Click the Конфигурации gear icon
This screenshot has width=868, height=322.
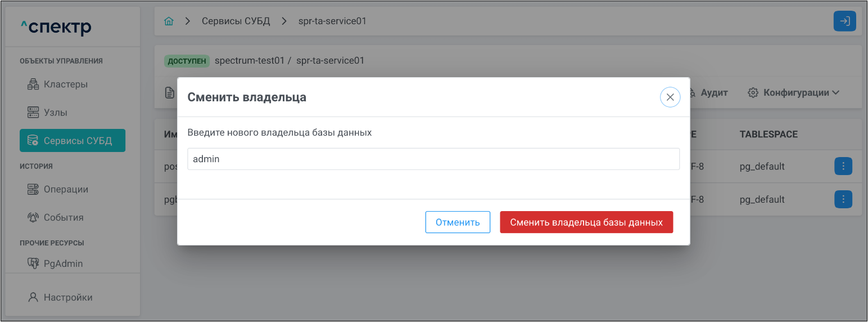click(x=753, y=92)
